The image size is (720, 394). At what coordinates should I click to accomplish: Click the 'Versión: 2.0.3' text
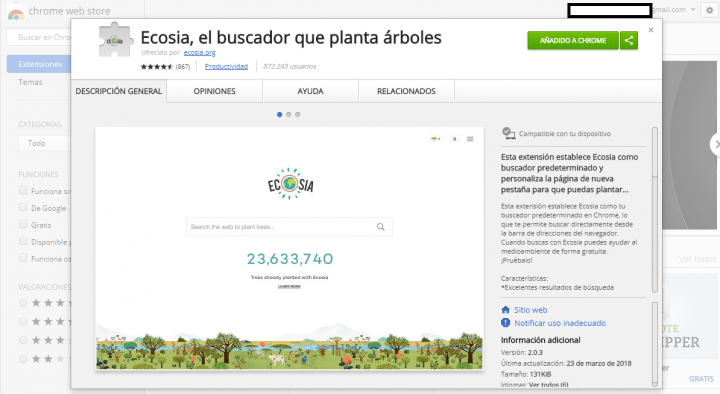click(522, 353)
